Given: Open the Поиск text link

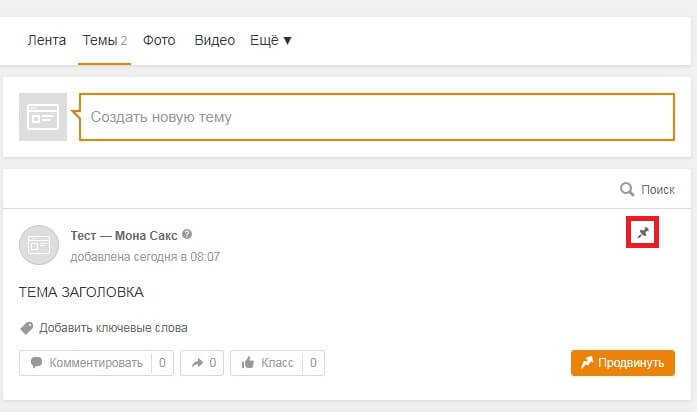Looking at the screenshot, I should point(658,189).
